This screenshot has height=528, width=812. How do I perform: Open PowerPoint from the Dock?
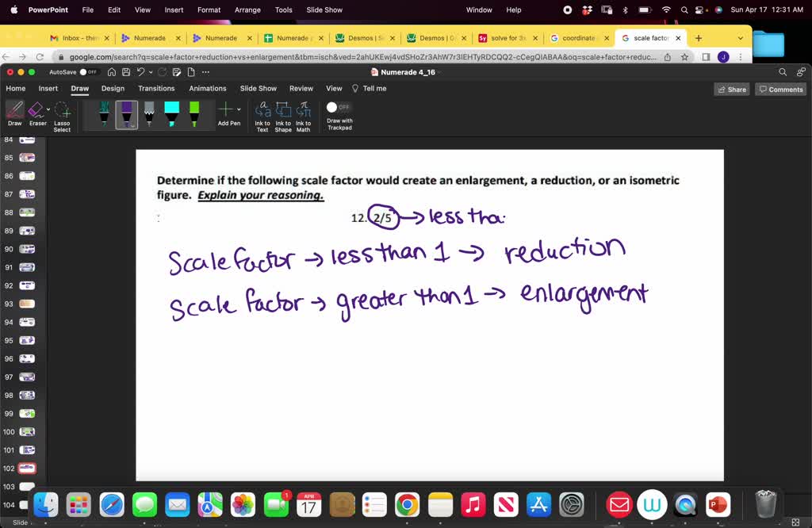(x=717, y=505)
